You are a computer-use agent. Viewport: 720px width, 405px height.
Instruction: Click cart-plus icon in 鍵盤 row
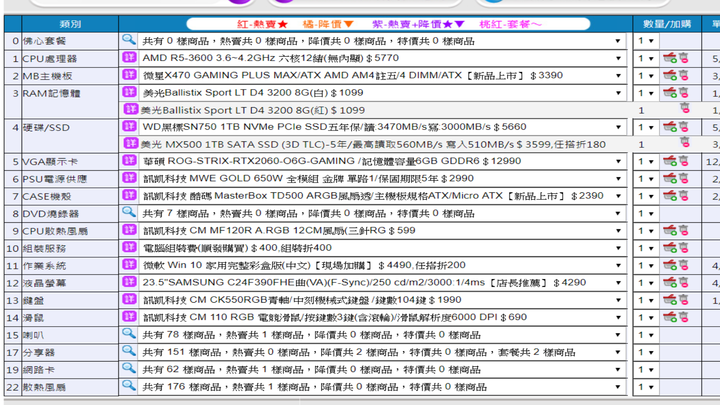tap(670, 300)
